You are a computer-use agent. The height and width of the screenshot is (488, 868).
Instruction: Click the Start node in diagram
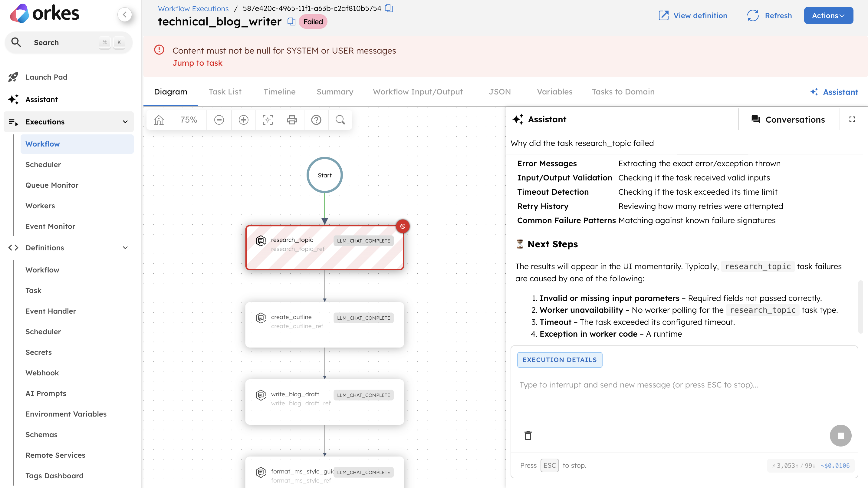324,175
